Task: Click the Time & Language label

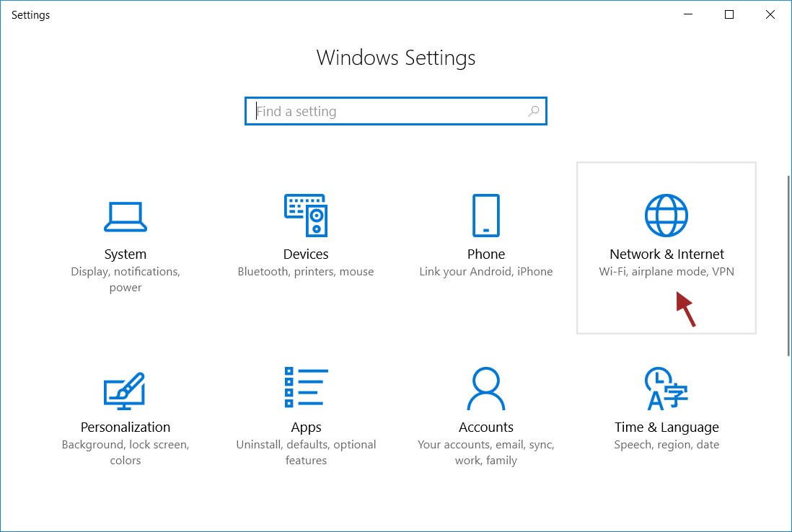Action: [666, 427]
